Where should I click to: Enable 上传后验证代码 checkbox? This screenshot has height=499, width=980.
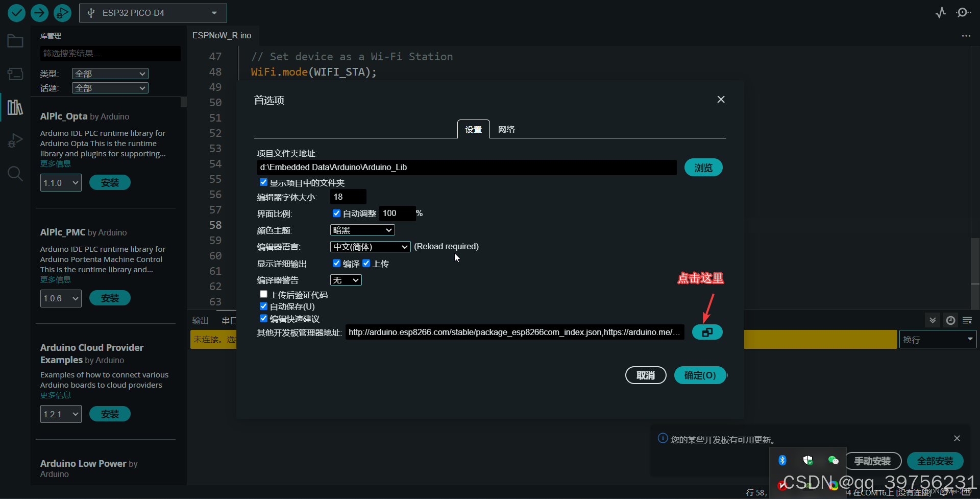263,294
